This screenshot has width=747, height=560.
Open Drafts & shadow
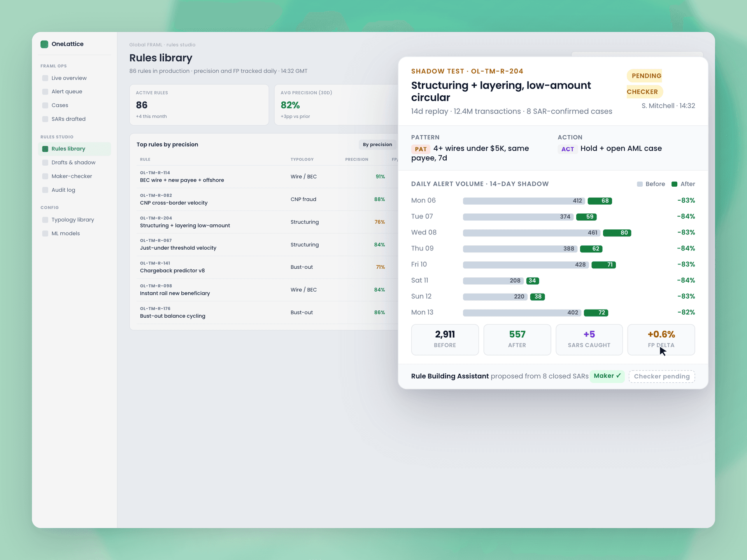(x=75, y=163)
